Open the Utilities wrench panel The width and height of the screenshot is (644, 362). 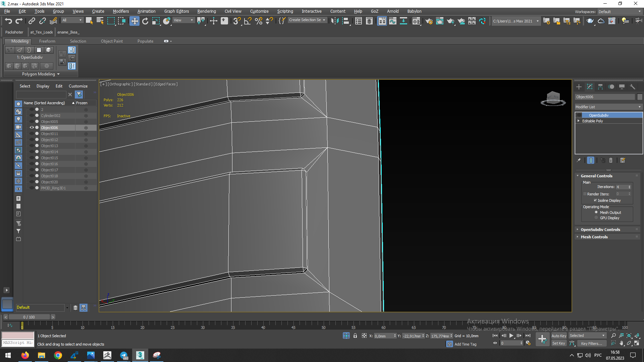point(632,87)
